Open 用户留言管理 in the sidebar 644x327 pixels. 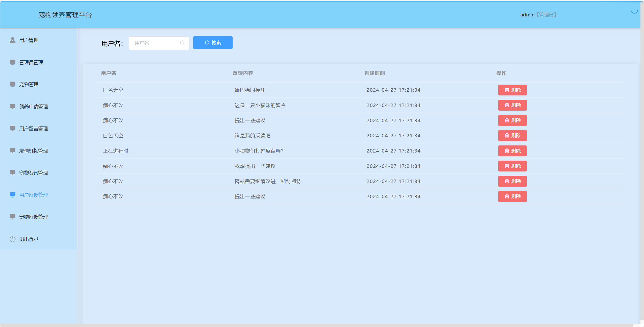pos(33,129)
